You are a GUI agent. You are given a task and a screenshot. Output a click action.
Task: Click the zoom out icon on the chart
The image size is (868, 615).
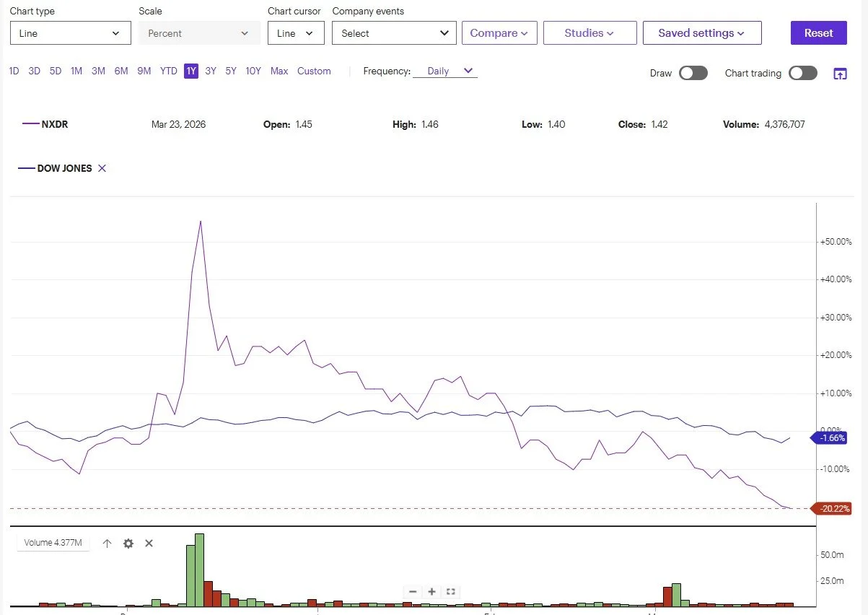point(413,591)
